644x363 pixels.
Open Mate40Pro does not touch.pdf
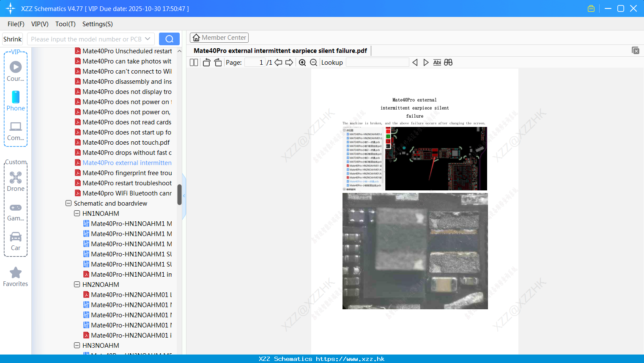[123, 142]
